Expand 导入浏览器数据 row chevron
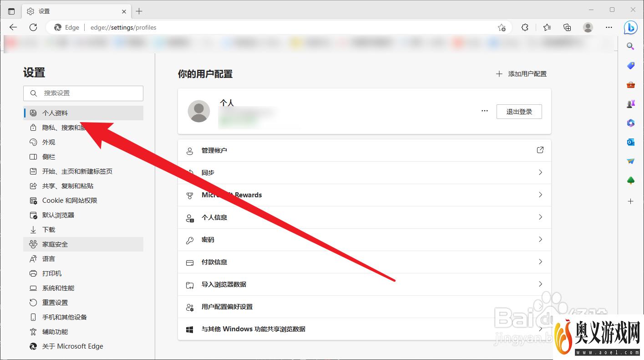Image resolution: width=644 pixels, height=360 pixels. (x=540, y=284)
